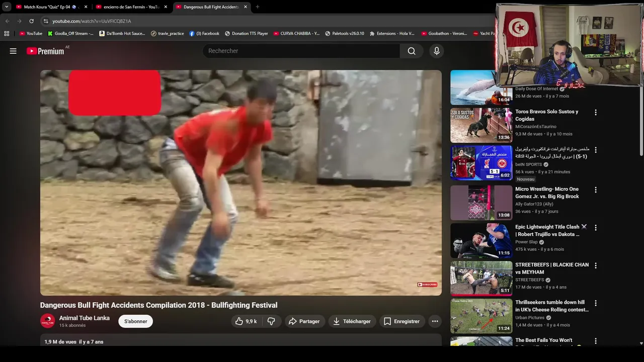
Task: Start voice search with microphone icon
Action: tap(437, 51)
